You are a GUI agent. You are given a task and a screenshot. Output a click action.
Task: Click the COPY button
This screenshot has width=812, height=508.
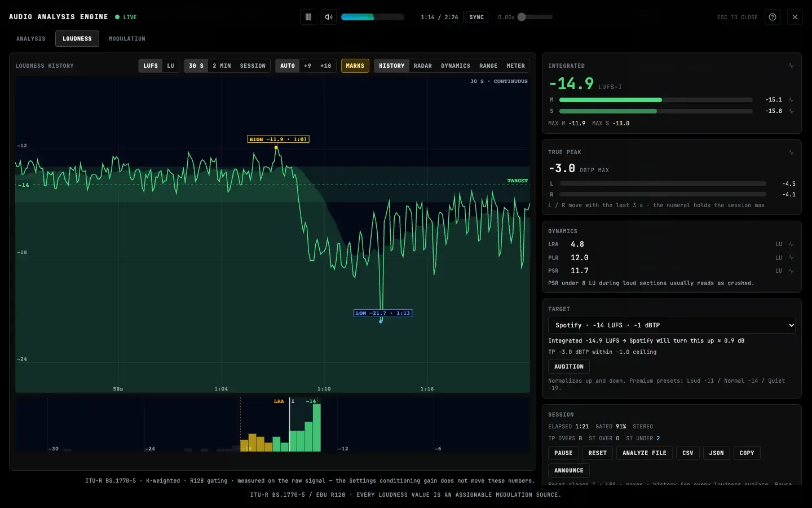[x=747, y=453]
